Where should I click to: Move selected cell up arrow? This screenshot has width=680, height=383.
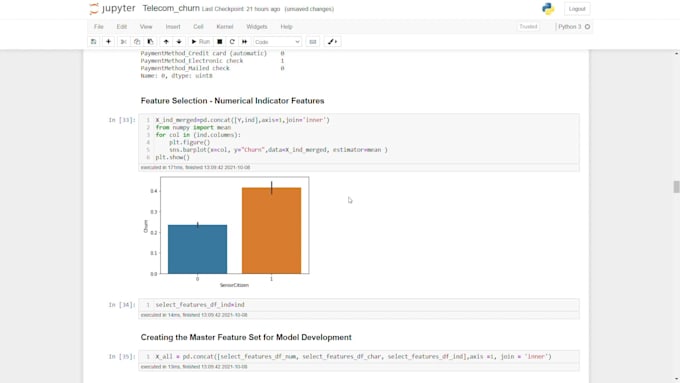click(x=166, y=42)
